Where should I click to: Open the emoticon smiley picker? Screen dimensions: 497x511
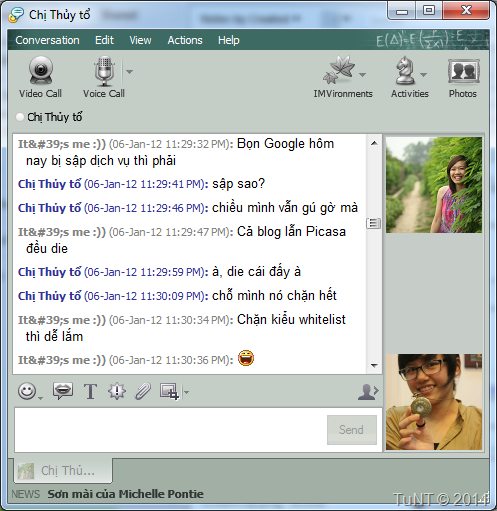tap(27, 391)
